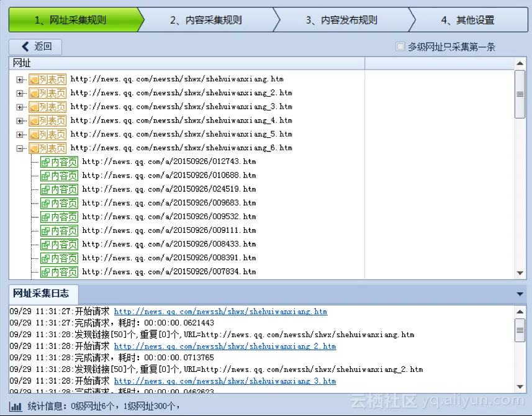Click 列表页 icon for shehuiwanxiang_2.htm
This screenshot has width=532, height=416.
point(48,93)
